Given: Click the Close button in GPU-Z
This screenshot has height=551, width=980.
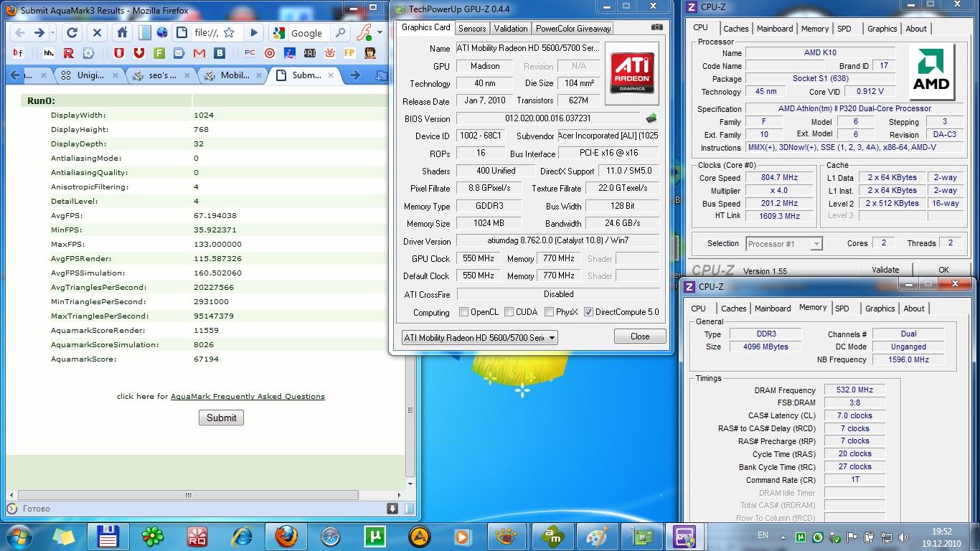Looking at the screenshot, I should point(640,336).
